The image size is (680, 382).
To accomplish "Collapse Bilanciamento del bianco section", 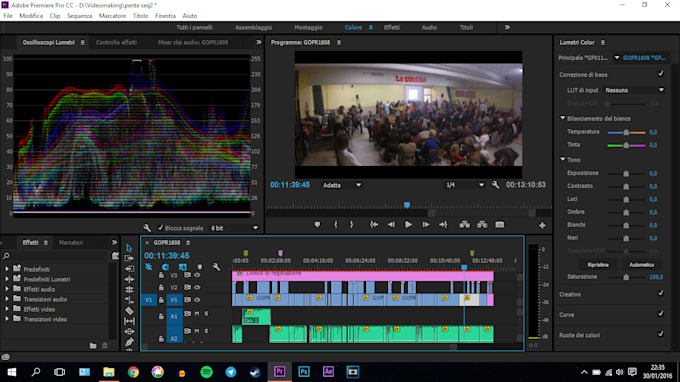I will point(562,118).
